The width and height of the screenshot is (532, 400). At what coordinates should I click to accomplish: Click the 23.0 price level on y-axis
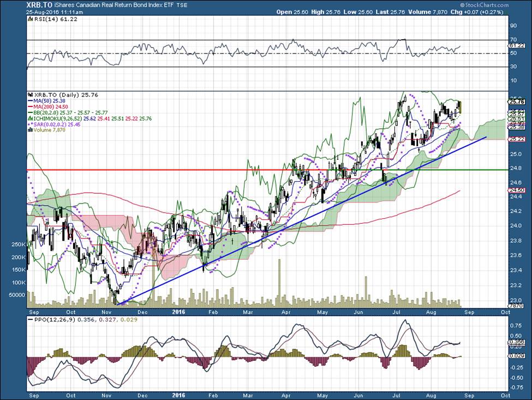[516, 300]
